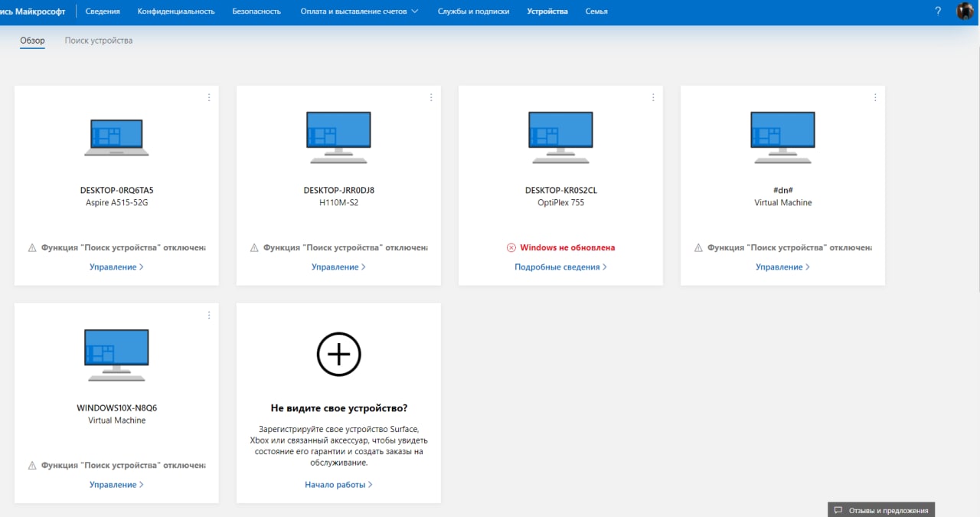Open the account profile picture
Viewport: 980px width, 517px height.
(965, 11)
